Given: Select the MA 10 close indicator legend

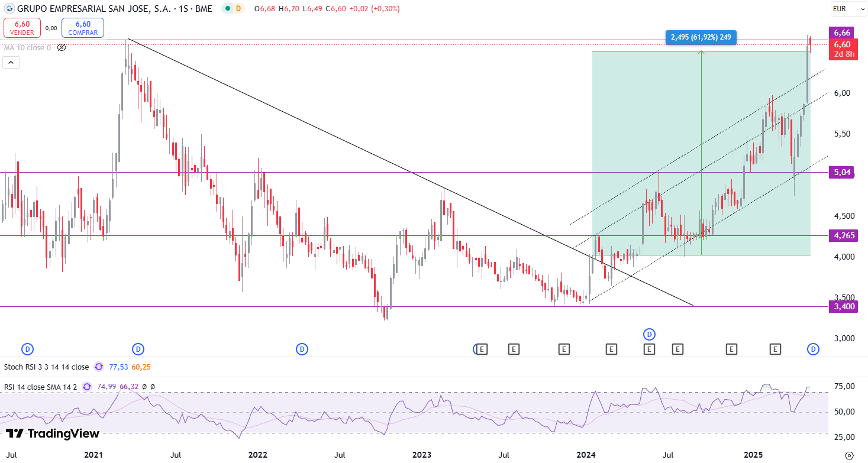Looking at the screenshot, I should tap(27, 47).
